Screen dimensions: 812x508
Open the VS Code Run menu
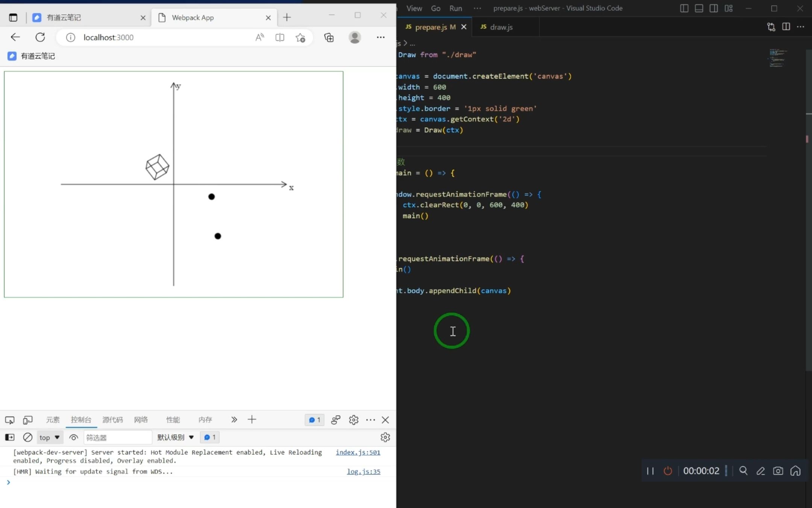pos(456,8)
